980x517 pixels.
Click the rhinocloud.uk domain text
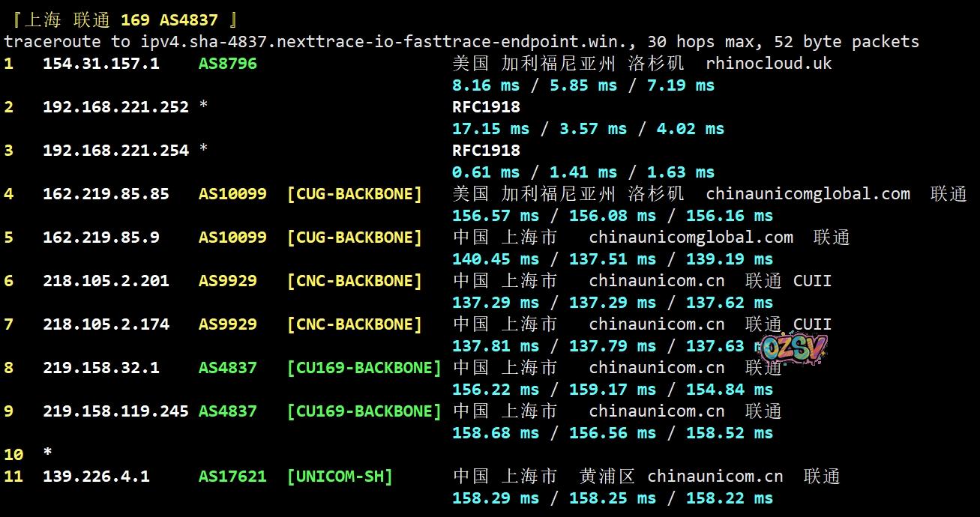click(x=769, y=64)
